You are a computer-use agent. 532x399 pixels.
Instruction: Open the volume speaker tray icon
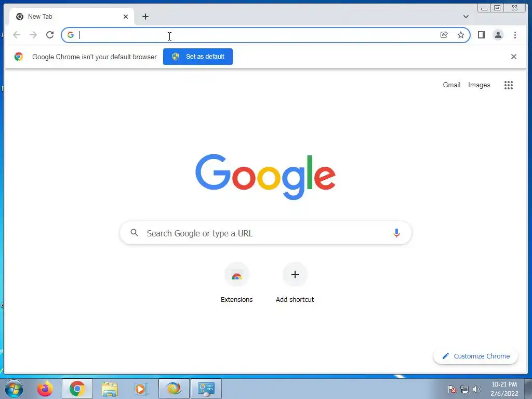point(477,389)
